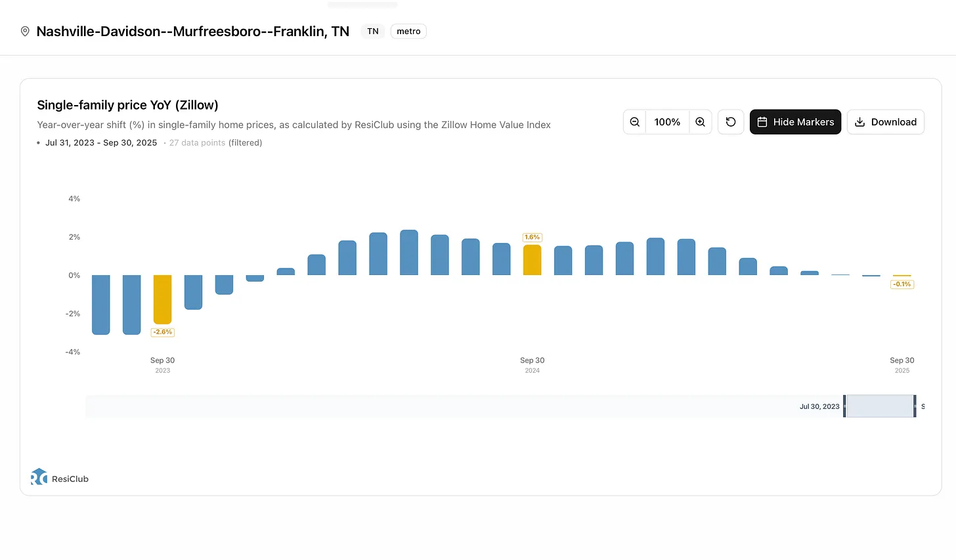Select the -2.6% marker label
The width and height of the screenshot is (956, 560).
pyautogui.click(x=162, y=332)
